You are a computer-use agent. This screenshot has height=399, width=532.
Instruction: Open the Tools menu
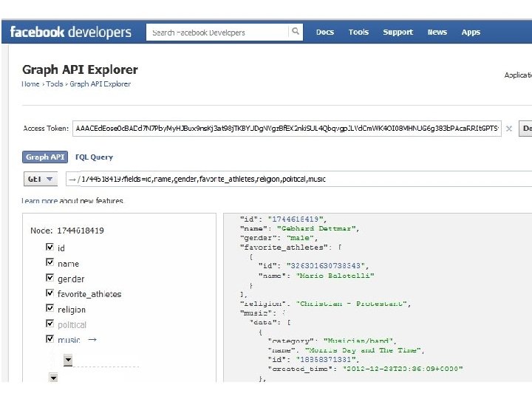[x=358, y=33]
